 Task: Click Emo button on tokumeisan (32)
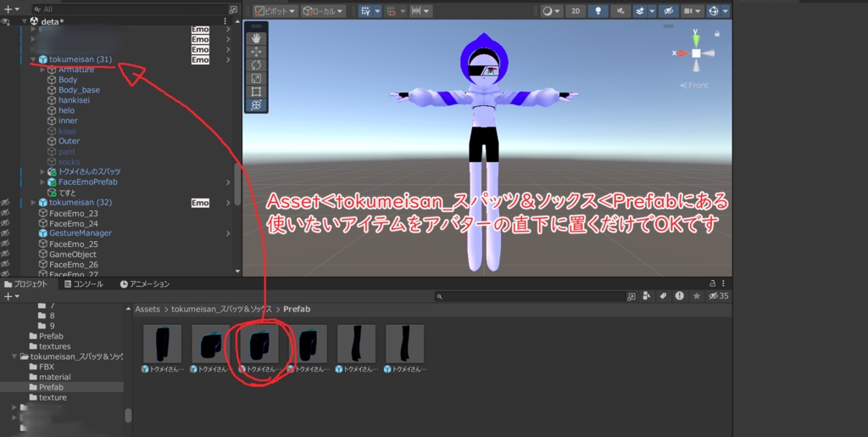(200, 203)
